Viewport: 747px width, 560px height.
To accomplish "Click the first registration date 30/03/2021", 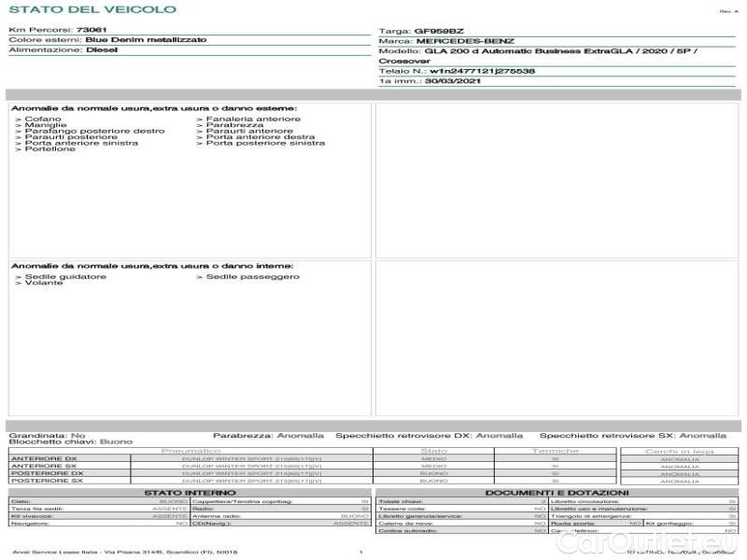I will [453, 81].
